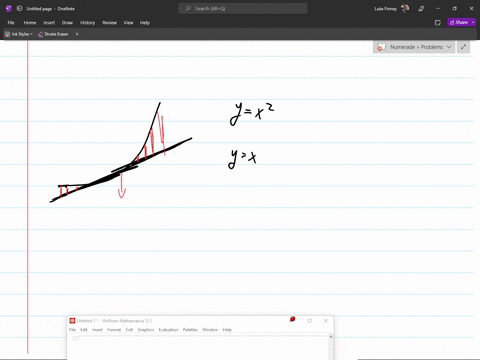Open Mathematica's File menu
Screen dimensions: 480x360
72,330
